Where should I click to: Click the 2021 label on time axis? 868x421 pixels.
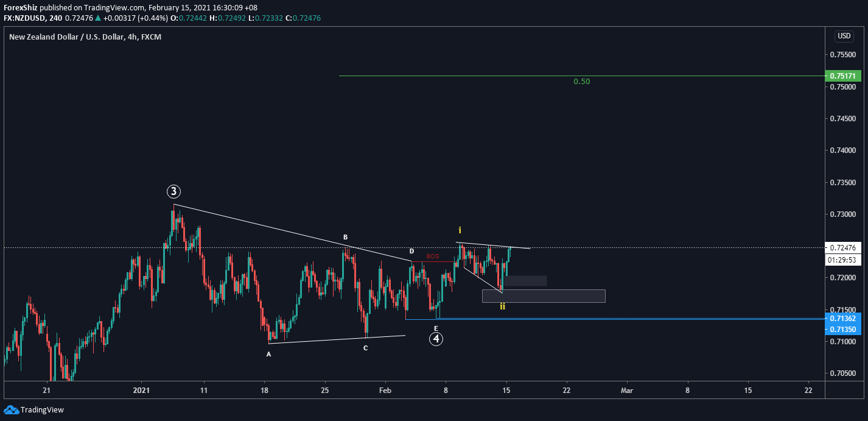tap(141, 390)
